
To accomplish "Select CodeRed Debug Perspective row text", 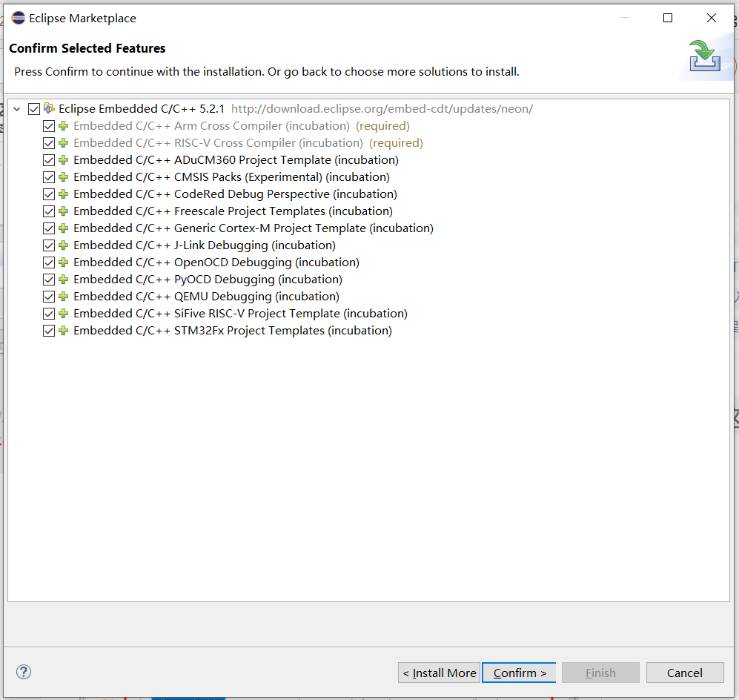I will 235,194.
